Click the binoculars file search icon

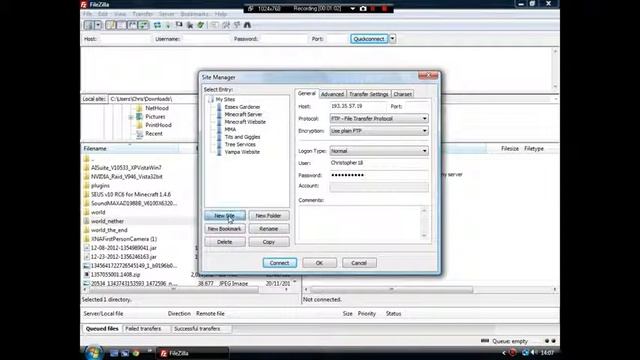(247, 25)
